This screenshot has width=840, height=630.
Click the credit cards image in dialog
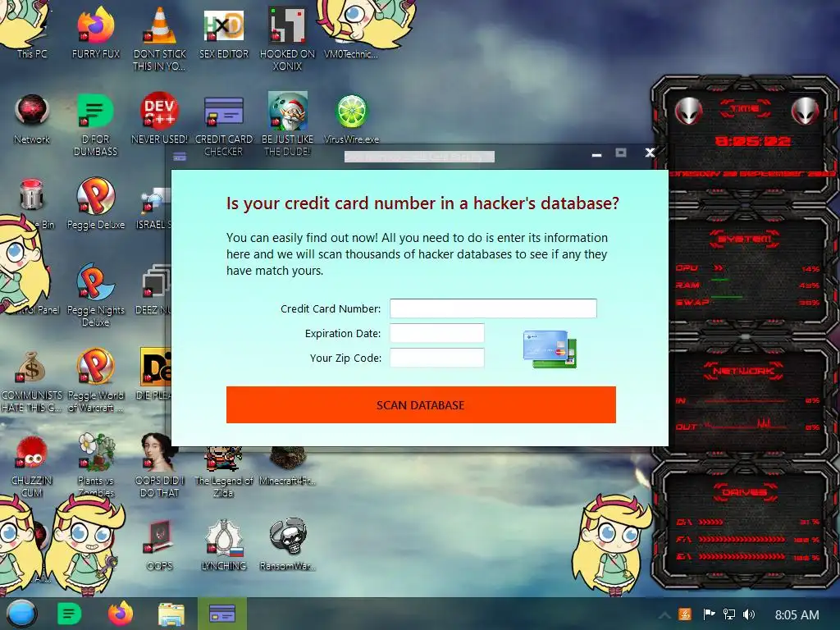click(550, 349)
